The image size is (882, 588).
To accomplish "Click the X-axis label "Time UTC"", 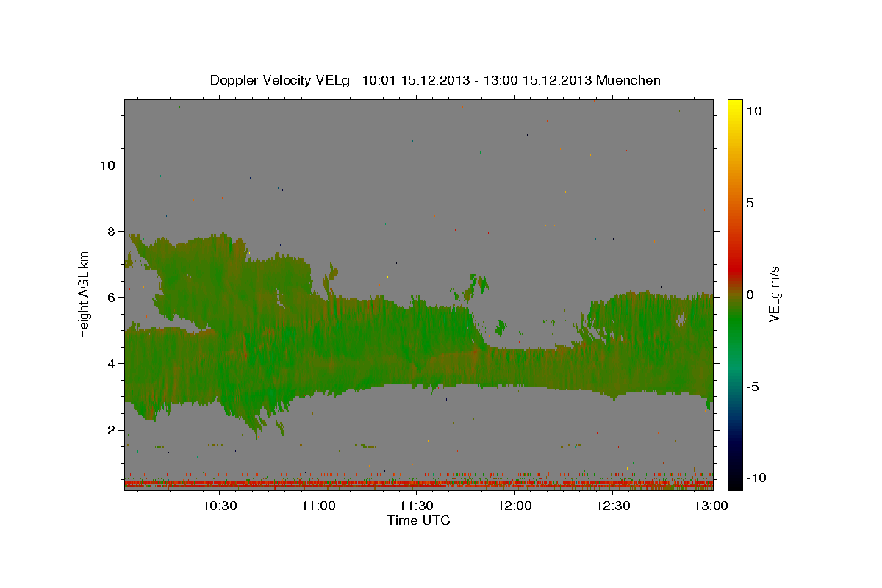I will pos(418,520).
